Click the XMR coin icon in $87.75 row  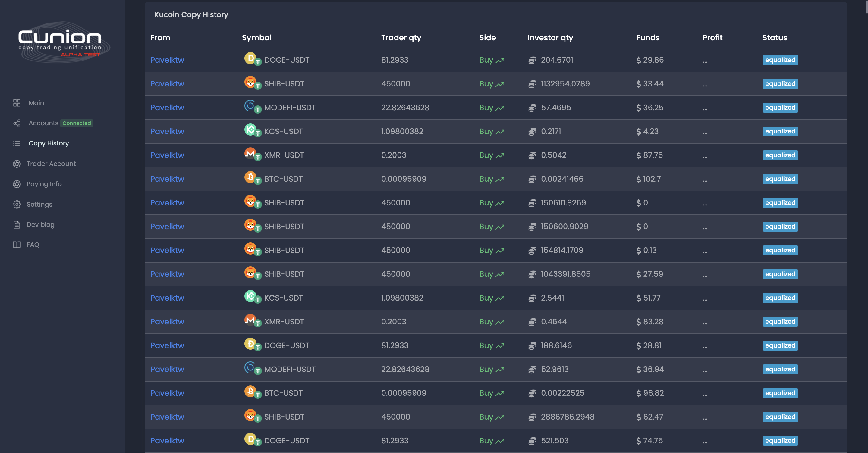[x=250, y=154]
